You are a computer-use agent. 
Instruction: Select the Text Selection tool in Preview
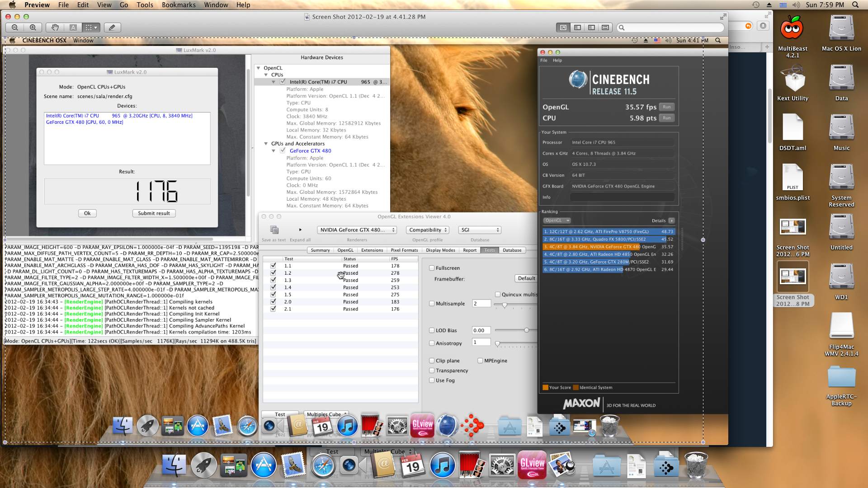(73, 28)
